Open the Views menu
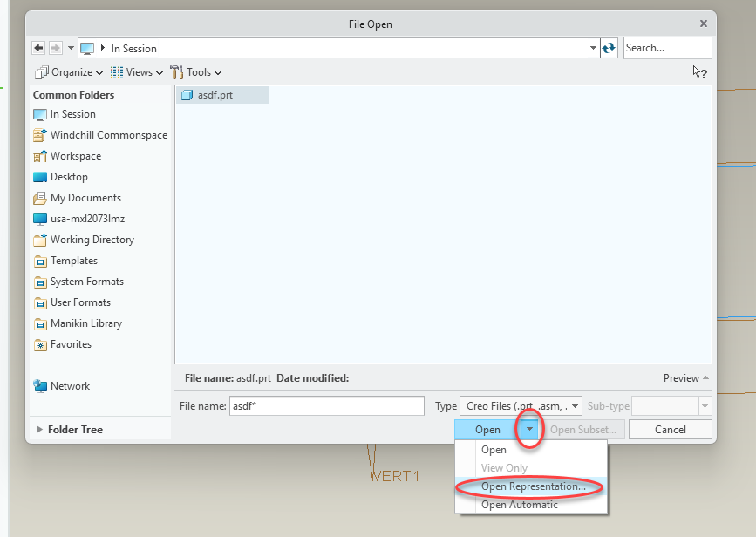The height and width of the screenshot is (537, 756). pos(136,72)
